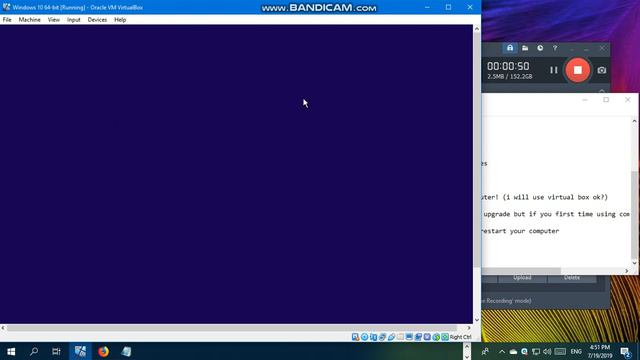Click the optical disk indicator in VirtualBox status bar
This screenshot has width=640, height=360.
click(x=364, y=337)
